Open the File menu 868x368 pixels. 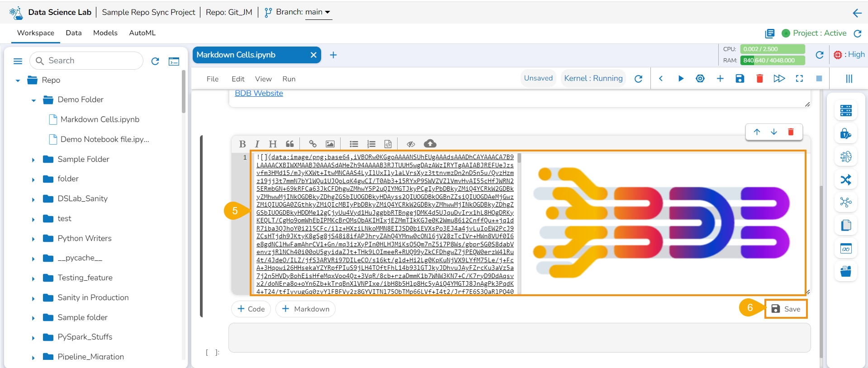212,79
